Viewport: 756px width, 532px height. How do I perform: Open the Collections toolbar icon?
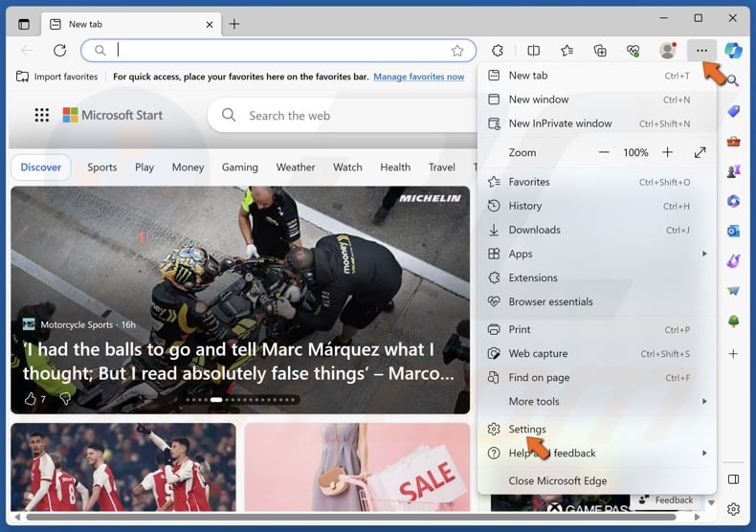point(600,50)
